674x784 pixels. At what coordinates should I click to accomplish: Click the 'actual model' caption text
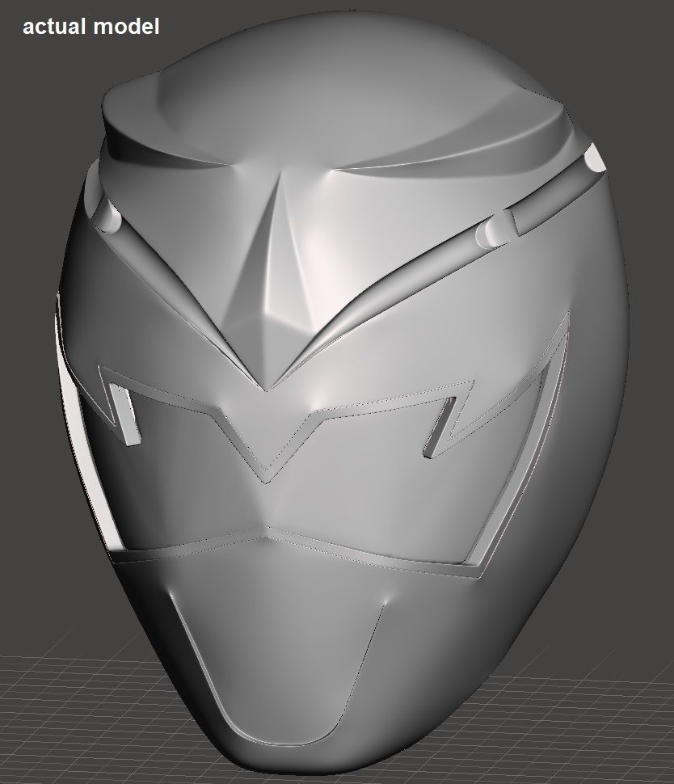91,27
